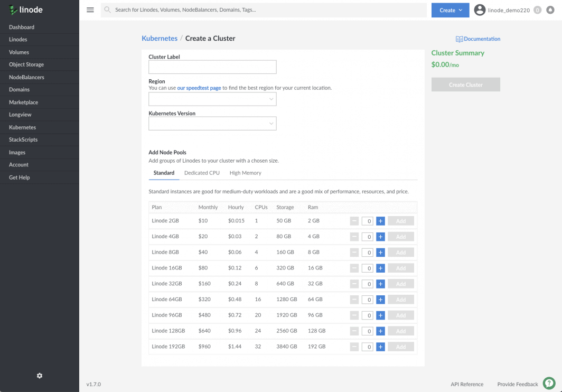
Task: Click the Linode logo
Action: pos(26,10)
